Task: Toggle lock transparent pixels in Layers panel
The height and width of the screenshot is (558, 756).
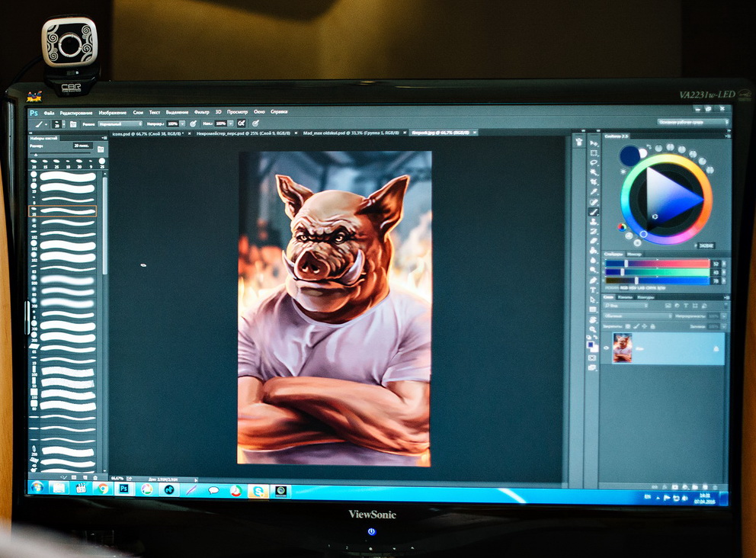Action: [628, 326]
